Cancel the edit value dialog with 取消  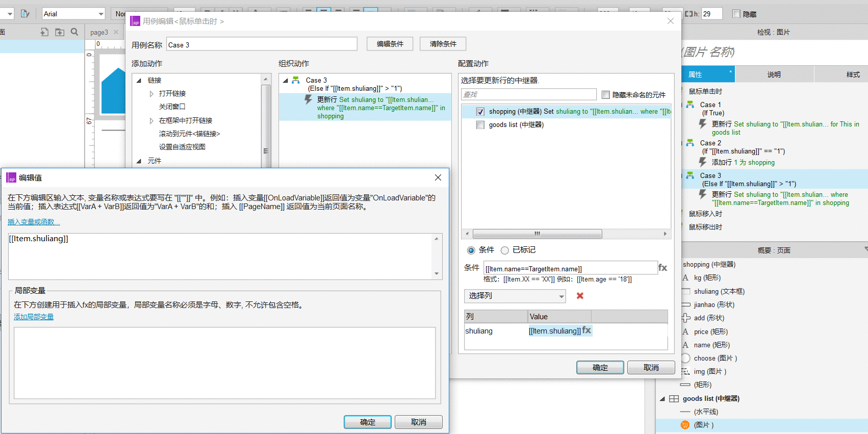tap(419, 422)
